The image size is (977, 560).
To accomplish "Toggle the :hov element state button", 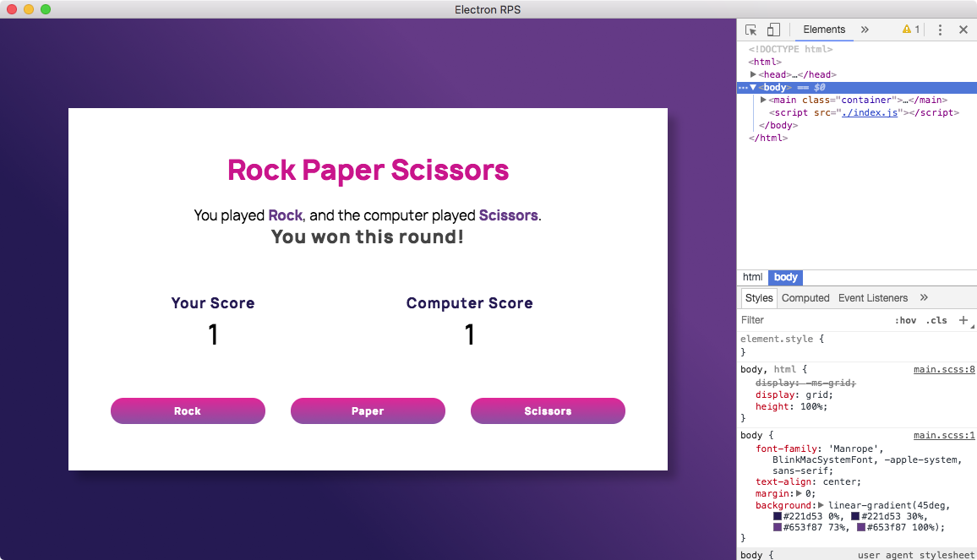I will pos(905,320).
